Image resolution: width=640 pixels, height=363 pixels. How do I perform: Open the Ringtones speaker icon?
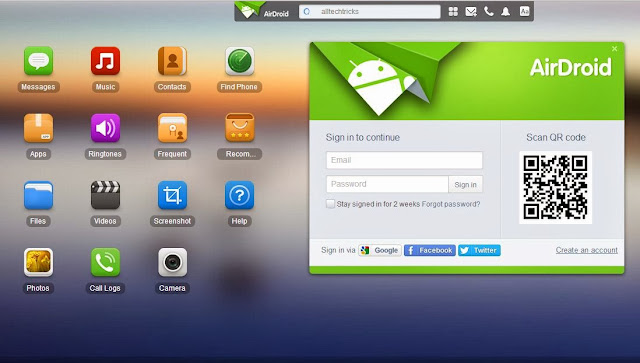[x=105, y=128]
